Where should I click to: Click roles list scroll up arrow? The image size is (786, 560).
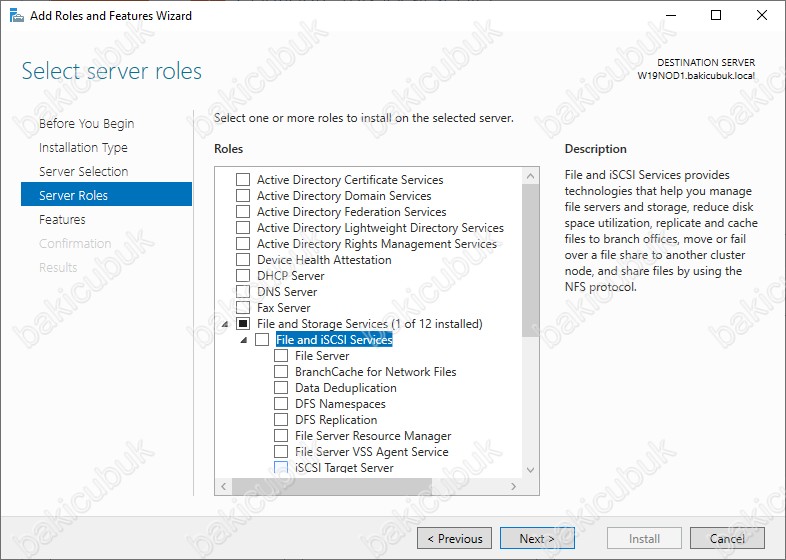point(530,176)
